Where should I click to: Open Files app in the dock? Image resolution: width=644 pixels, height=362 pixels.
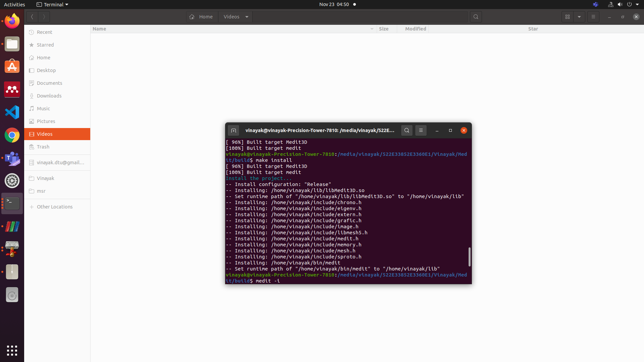pos(12,44)
